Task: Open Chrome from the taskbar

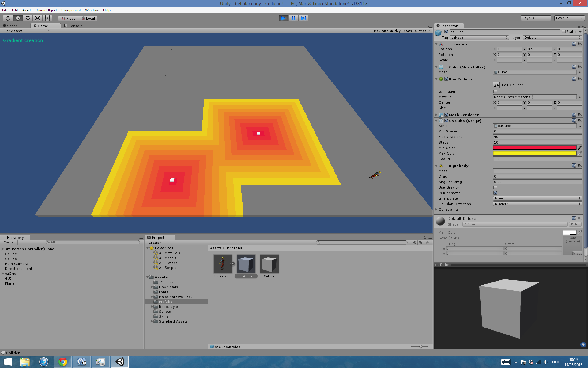Action: (x=63, y=362)
